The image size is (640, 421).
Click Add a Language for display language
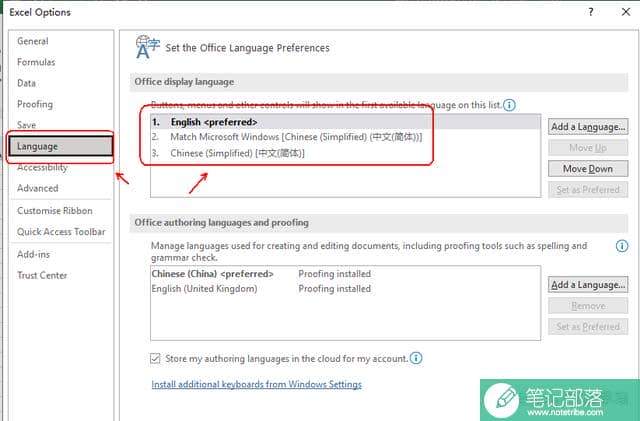tap(588, 127)
